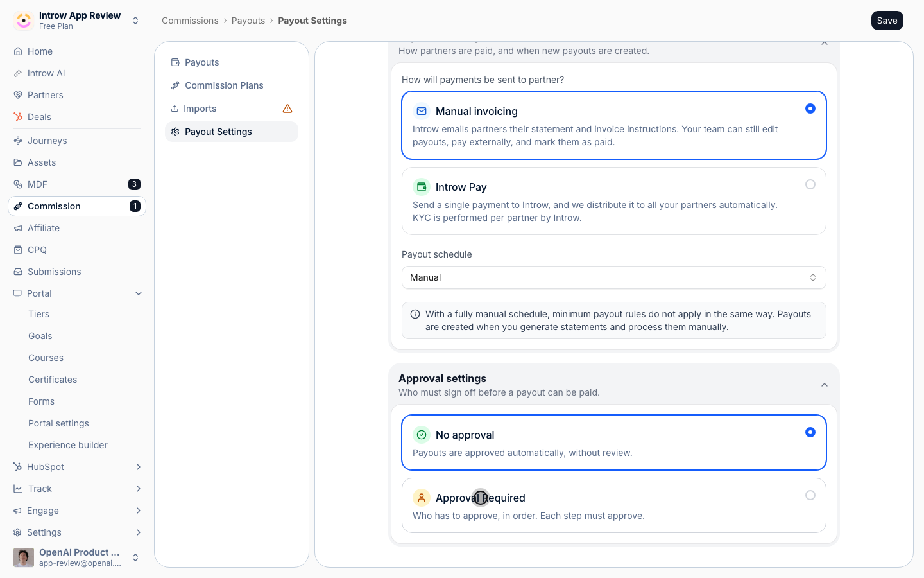This screenshot has height=578, width=924.
Task: Select the No approval radio button
Action: 810,432
